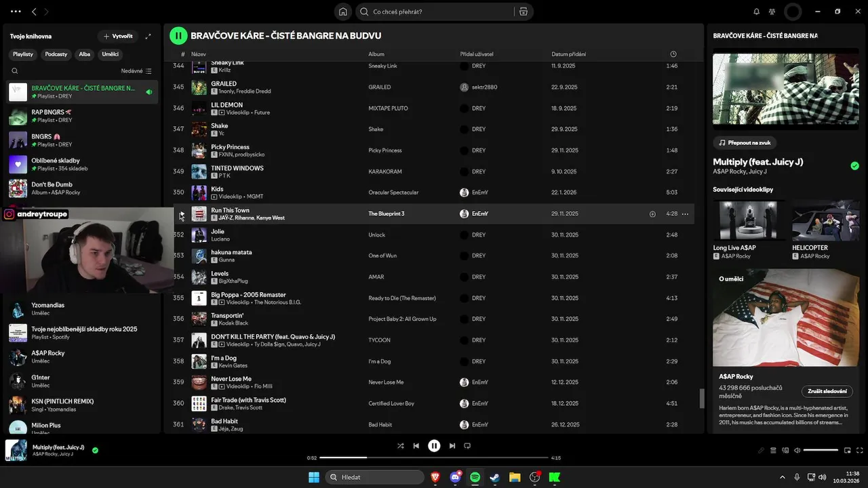Filter library by Umělci

coord(111,54)
